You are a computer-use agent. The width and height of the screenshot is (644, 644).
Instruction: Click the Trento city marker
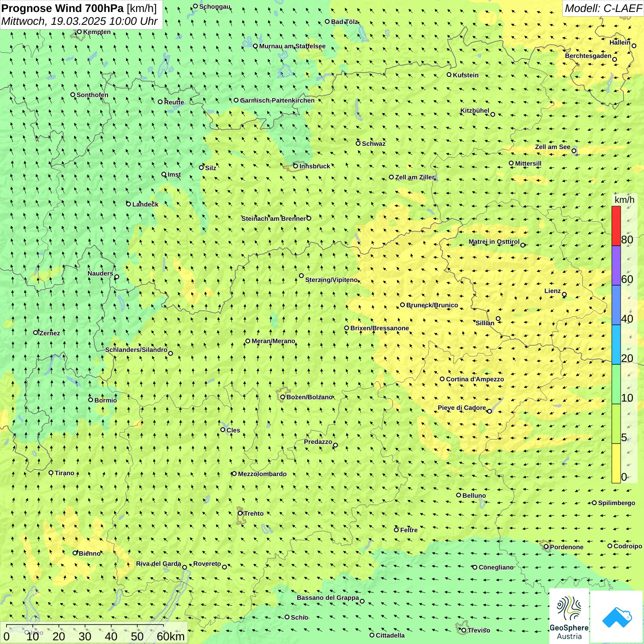click(240, 513)
